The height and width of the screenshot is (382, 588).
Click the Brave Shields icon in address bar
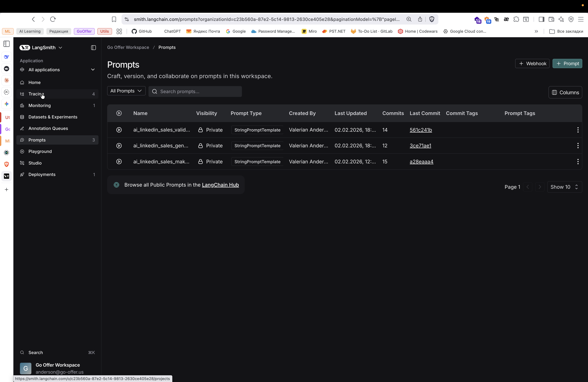click(x=432, y=19)
